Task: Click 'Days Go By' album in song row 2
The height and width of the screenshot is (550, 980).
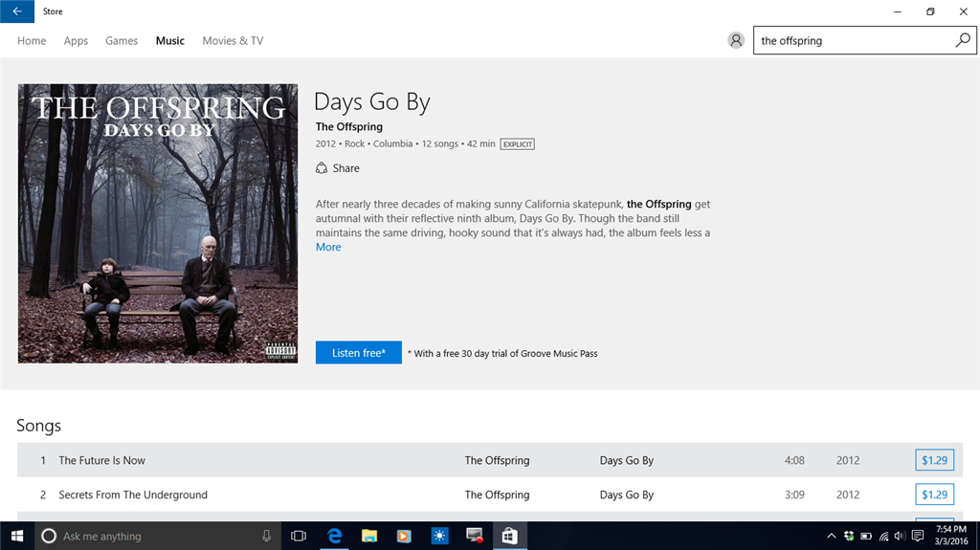Action: 626,495
